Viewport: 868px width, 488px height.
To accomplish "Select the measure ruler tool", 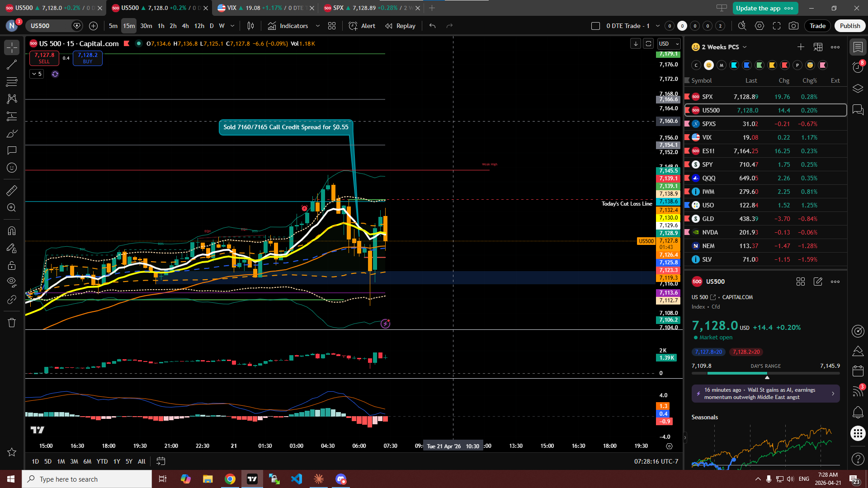I will [12, 191].
